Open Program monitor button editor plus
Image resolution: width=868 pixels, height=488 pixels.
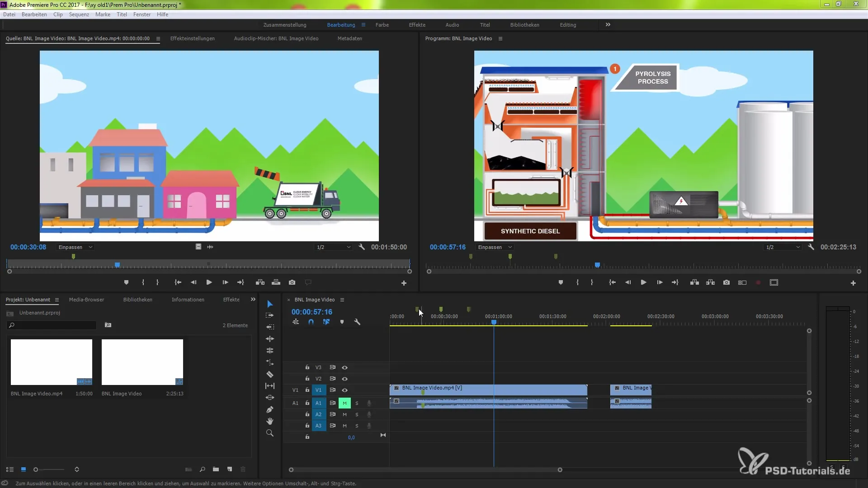coord(853,283)
